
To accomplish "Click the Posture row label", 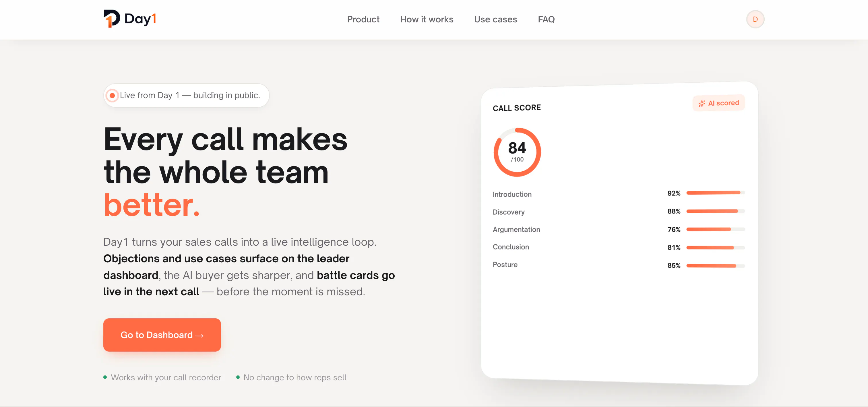I will tap(505, 264).
